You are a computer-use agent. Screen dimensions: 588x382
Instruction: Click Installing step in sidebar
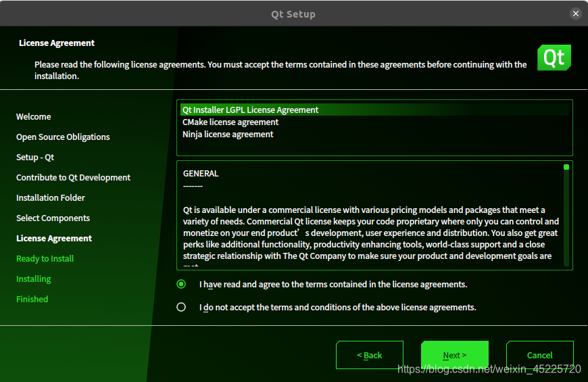click(33, 279)
